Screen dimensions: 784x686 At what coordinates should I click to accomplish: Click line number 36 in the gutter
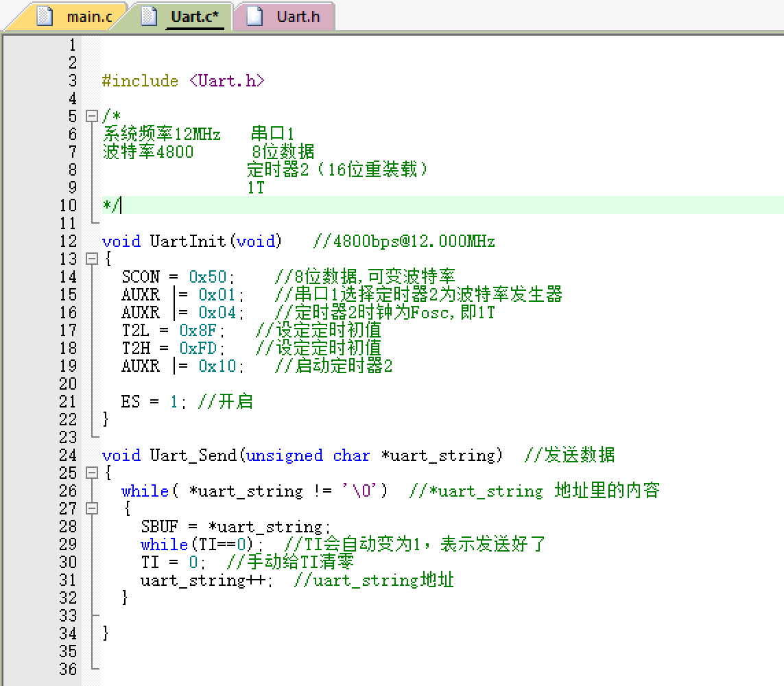68,669
